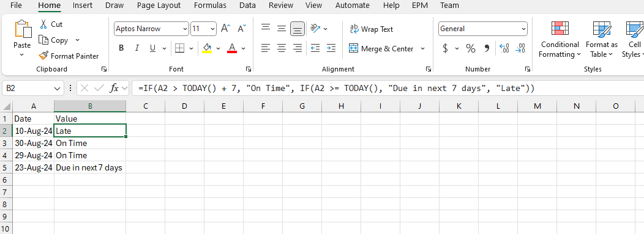
Task: Apply red font color A
Action: tap(232, 48)
